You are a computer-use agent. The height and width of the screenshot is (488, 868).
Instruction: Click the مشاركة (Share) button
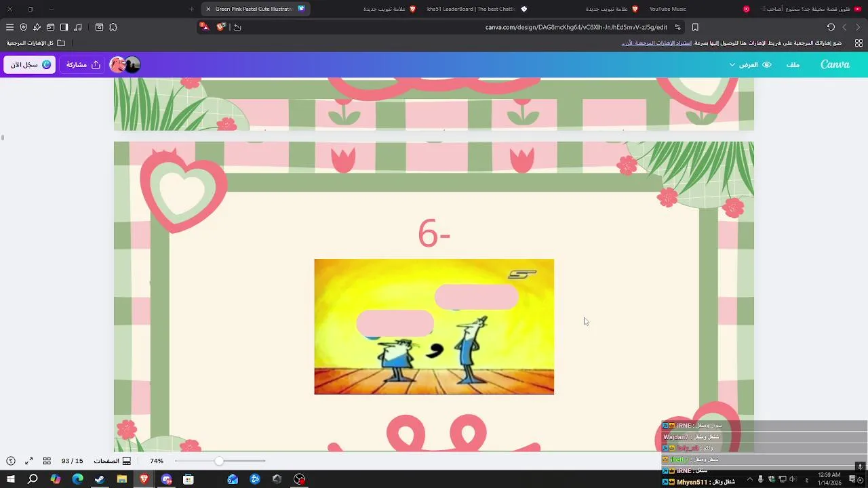point(83,64)
